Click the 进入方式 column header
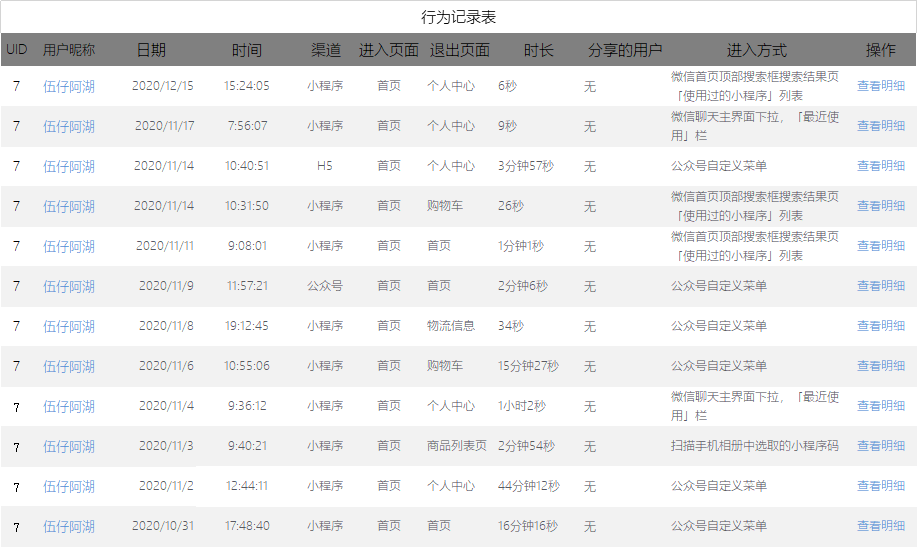Screen dimensions: 917x547 pos(756,50)
